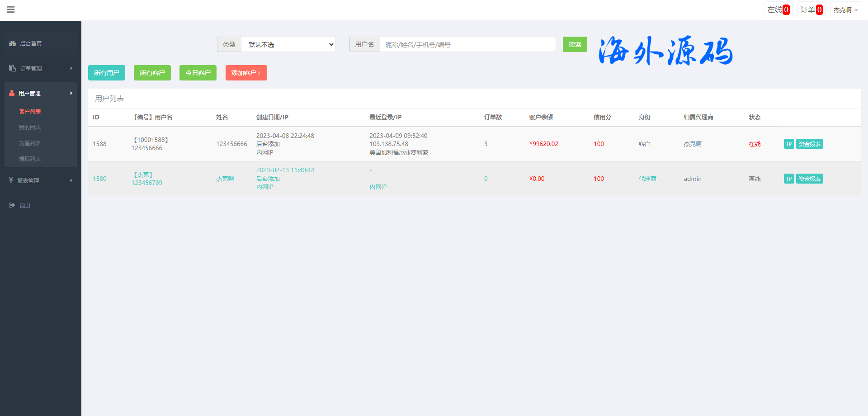Click the IP badge for user 1588
Viewport: 868px width, 416px height.
coord(788,144)
